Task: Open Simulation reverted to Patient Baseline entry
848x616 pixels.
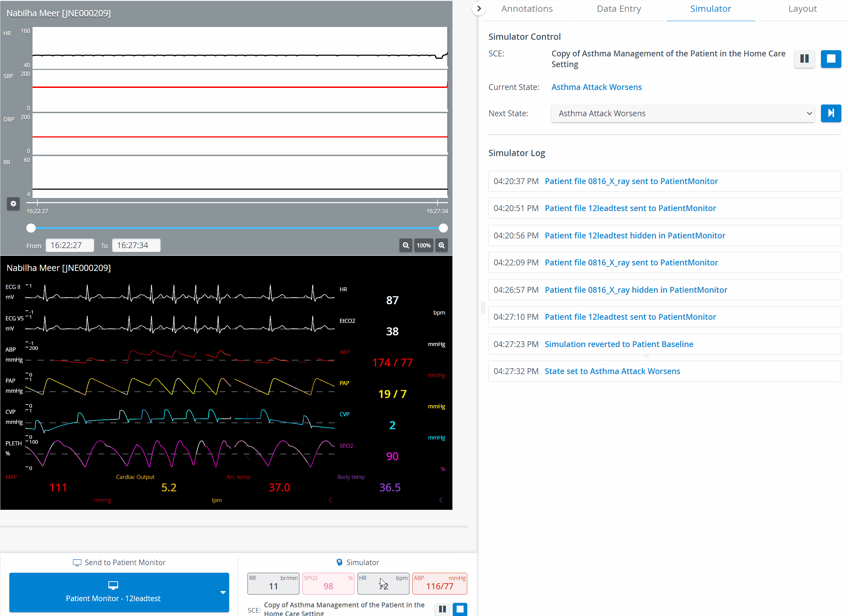Action: tap(665, 344)
